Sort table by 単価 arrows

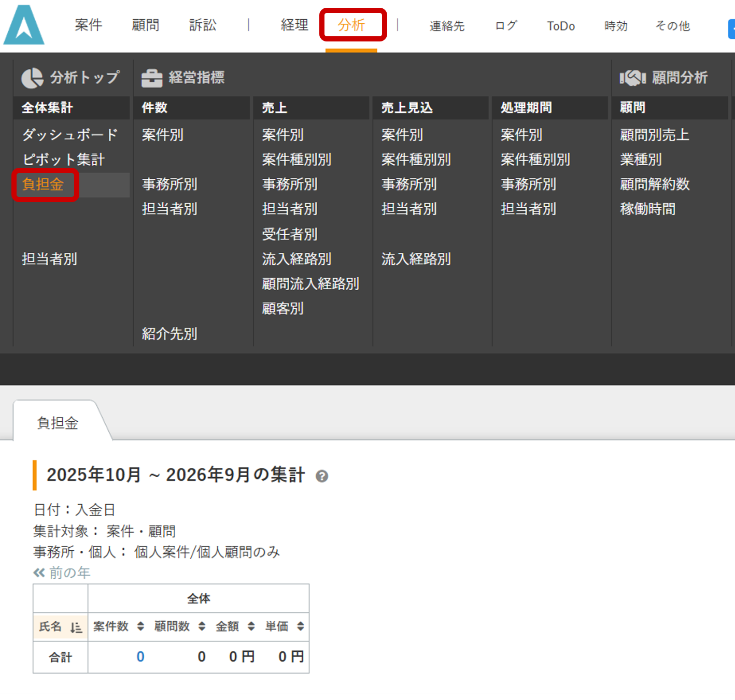[300, 626]
